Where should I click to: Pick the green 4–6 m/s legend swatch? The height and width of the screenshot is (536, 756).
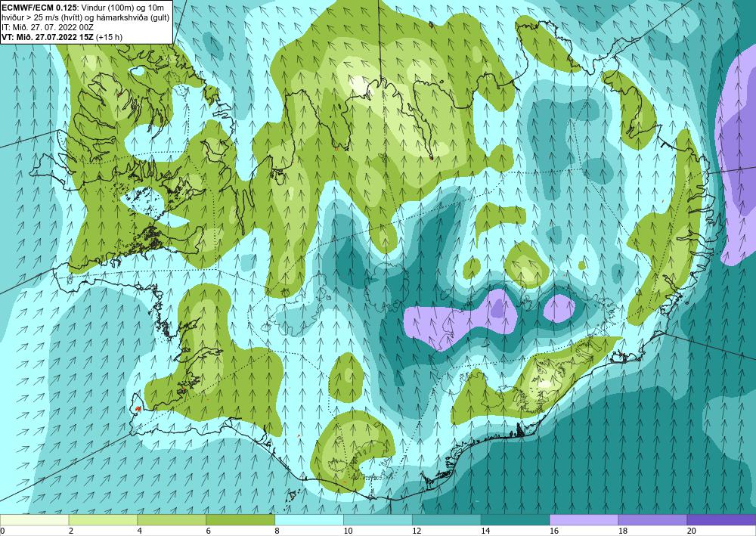[172, 519]
